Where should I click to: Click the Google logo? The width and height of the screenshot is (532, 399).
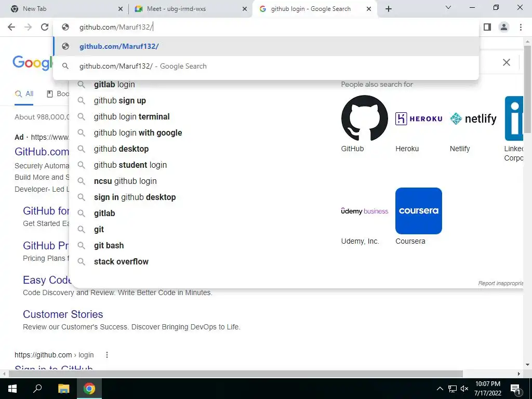(33, 63)
